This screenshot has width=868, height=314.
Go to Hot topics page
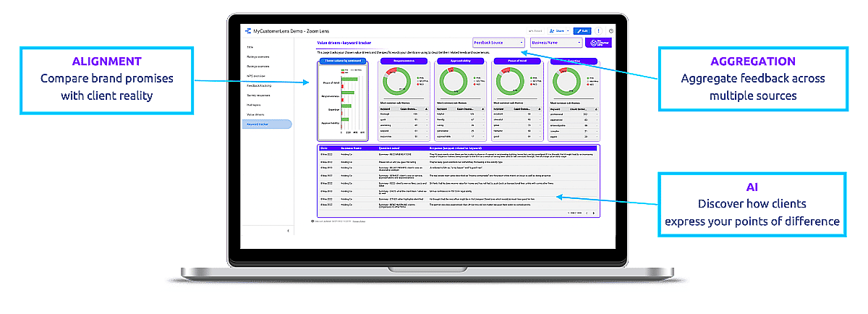253,105
